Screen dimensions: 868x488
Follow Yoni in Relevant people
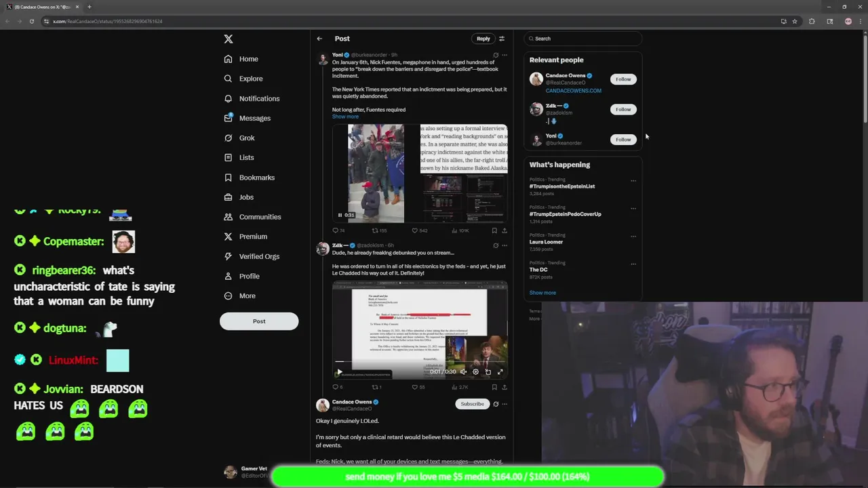point(623,139)
